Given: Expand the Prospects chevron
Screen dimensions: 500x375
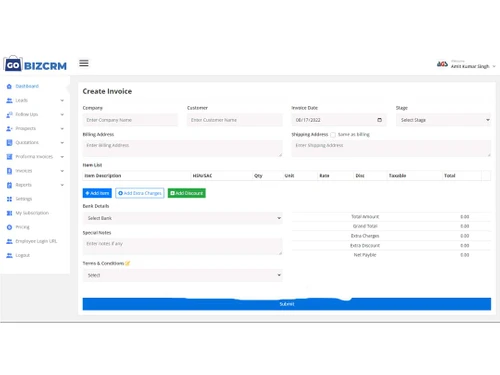Looking at the screenshot, I should 62,129.
